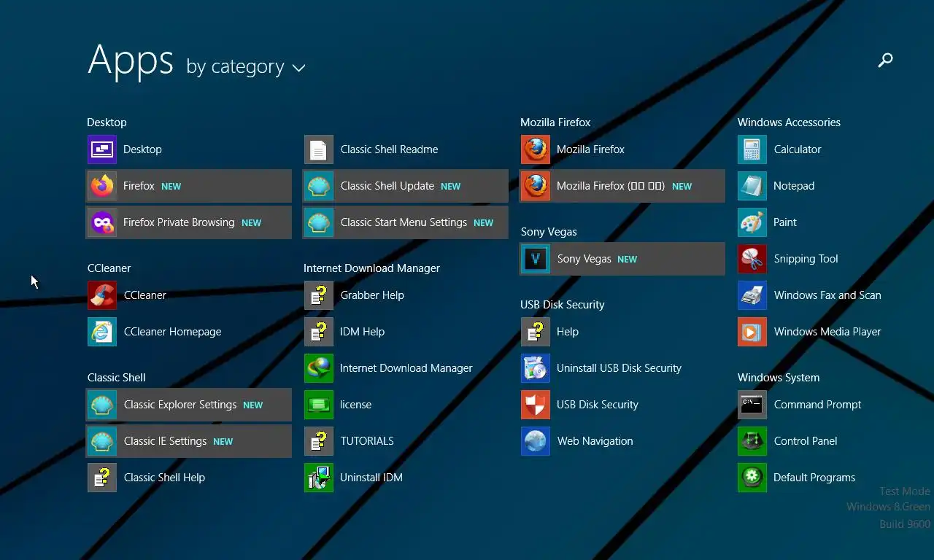Open the Desktop tile icon
The height and width of the screenshot is (560, 934).
tap(102, 149)
